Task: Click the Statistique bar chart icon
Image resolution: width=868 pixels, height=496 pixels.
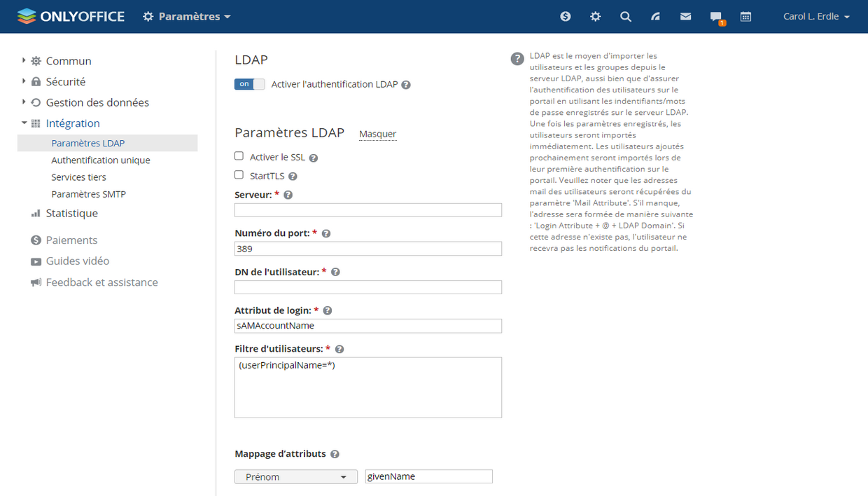Action: coord(36,214)
